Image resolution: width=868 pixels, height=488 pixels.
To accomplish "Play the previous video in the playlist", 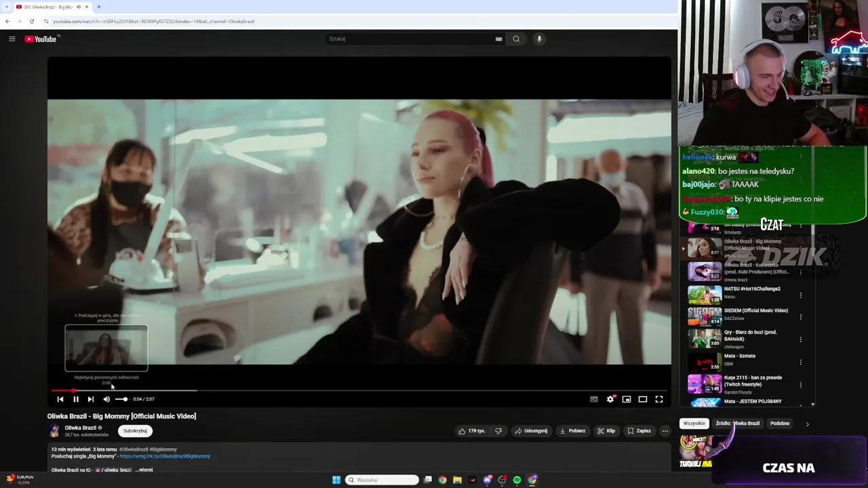I will [60, 399].
